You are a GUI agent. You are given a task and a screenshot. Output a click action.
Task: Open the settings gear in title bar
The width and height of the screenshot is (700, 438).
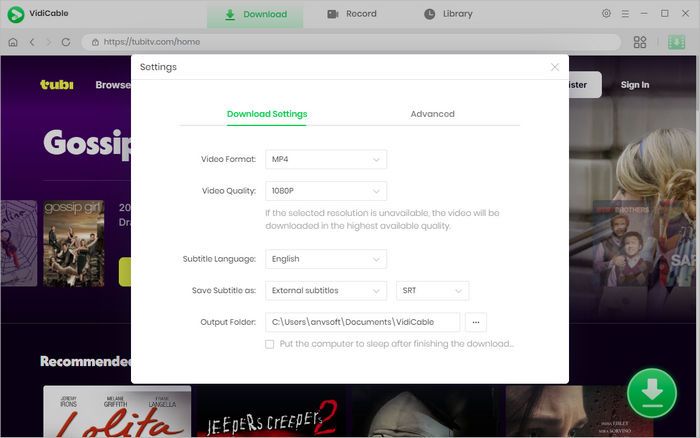[606, 14]
